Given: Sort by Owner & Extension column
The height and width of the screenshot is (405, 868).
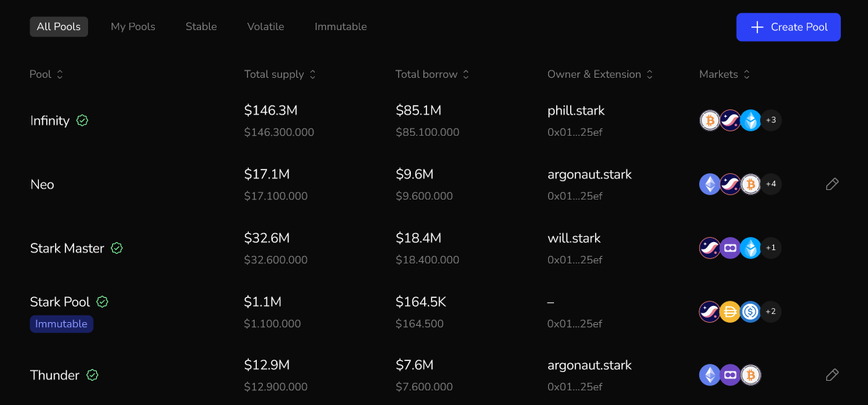Looking at the screenshot, I should [x=649, y=74].
